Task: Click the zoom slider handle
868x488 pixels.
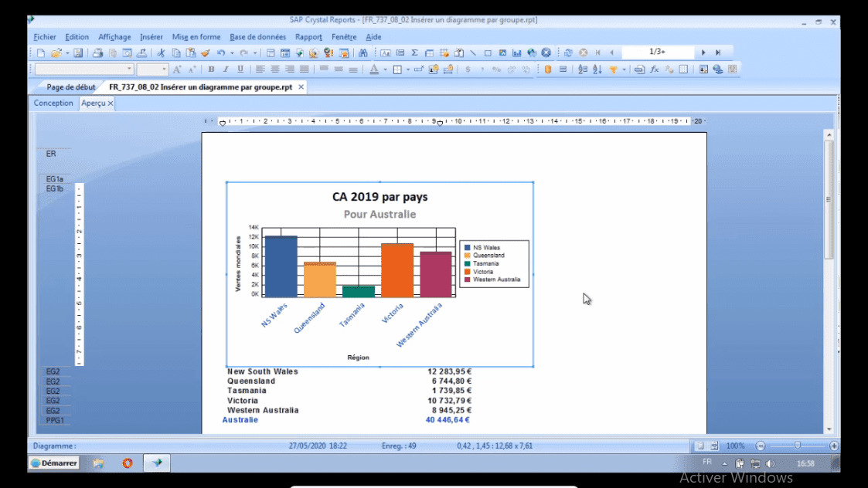Action: (x=797, y=446)
